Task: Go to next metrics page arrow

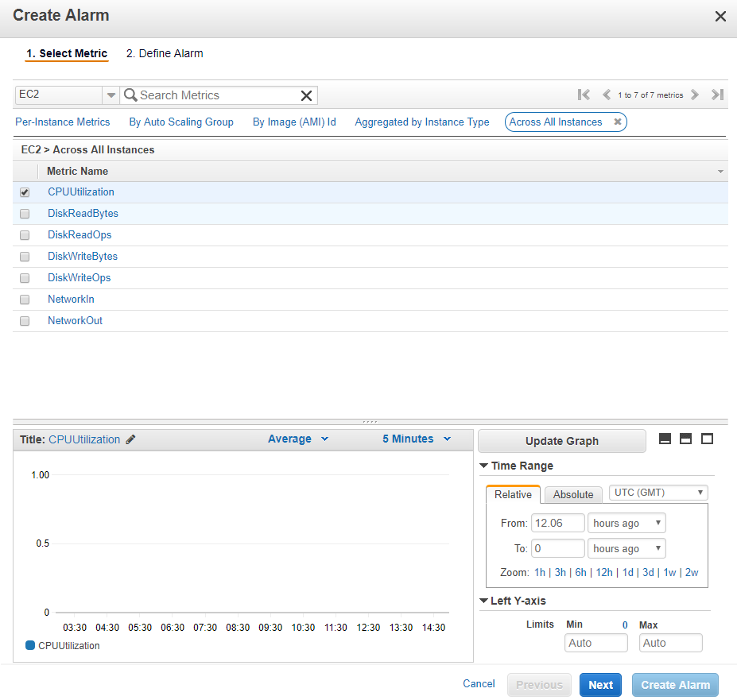Action: 693,94
